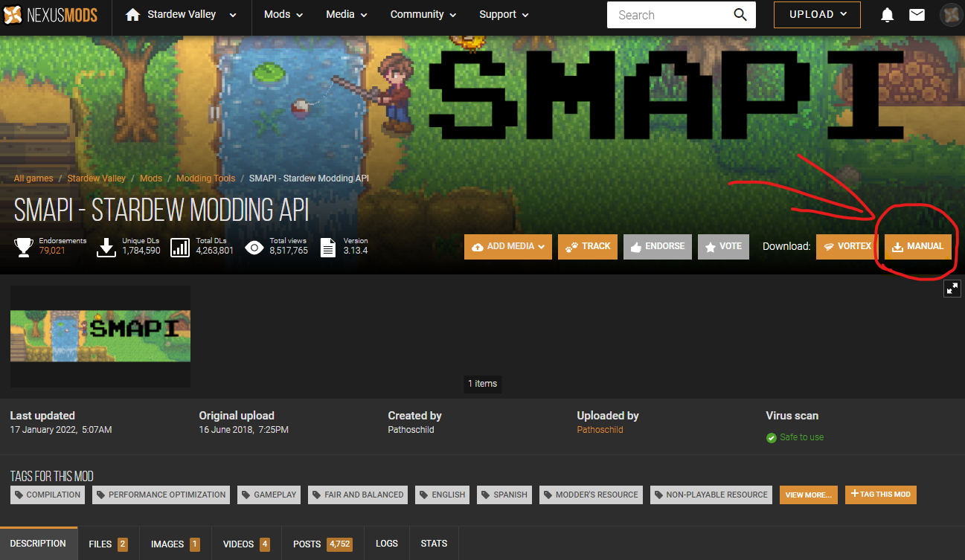The width and height of the screenshot is (965, 560).
Task: Open the Stardew Valley game dropdown
Action: pos(182,15)
